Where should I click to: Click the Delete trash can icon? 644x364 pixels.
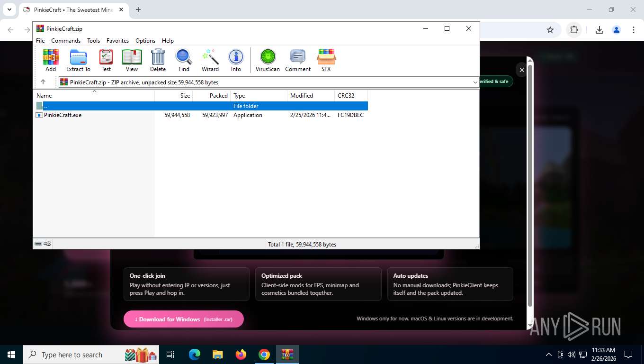click(x=158, y=60)
